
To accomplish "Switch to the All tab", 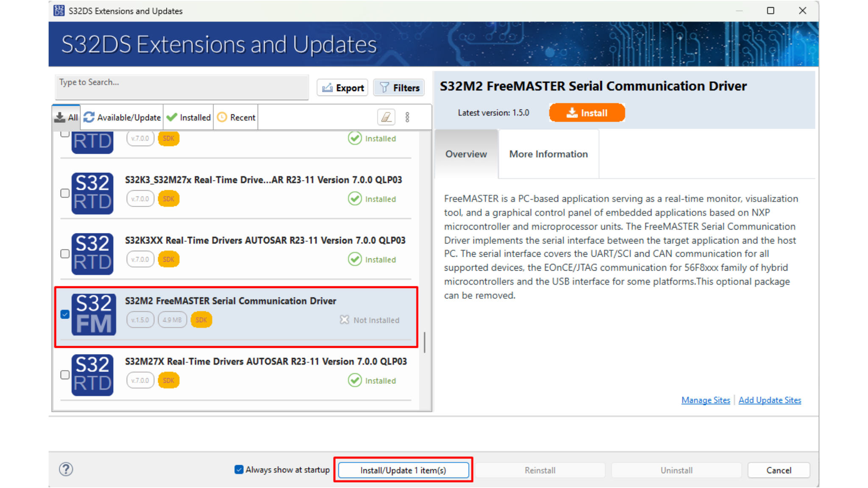I will (x=67, y=117).
